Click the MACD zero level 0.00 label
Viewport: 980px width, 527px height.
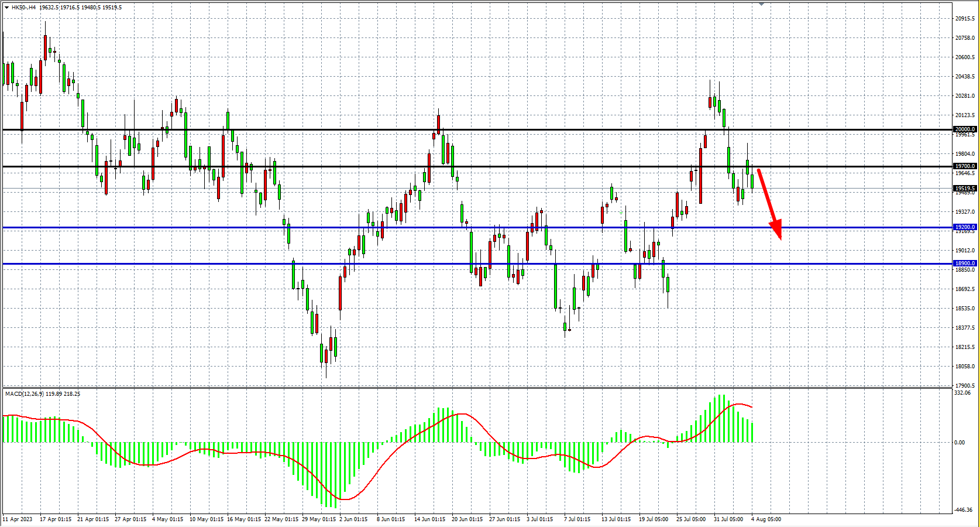[x=960, y=443]
